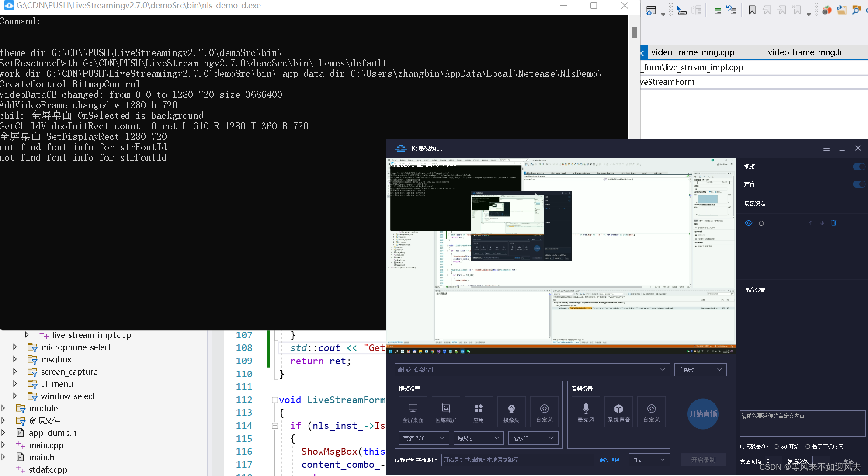Click the 更改路径 change path link
Viewport: 868px width, 476px height.
(x=609, y=460)
